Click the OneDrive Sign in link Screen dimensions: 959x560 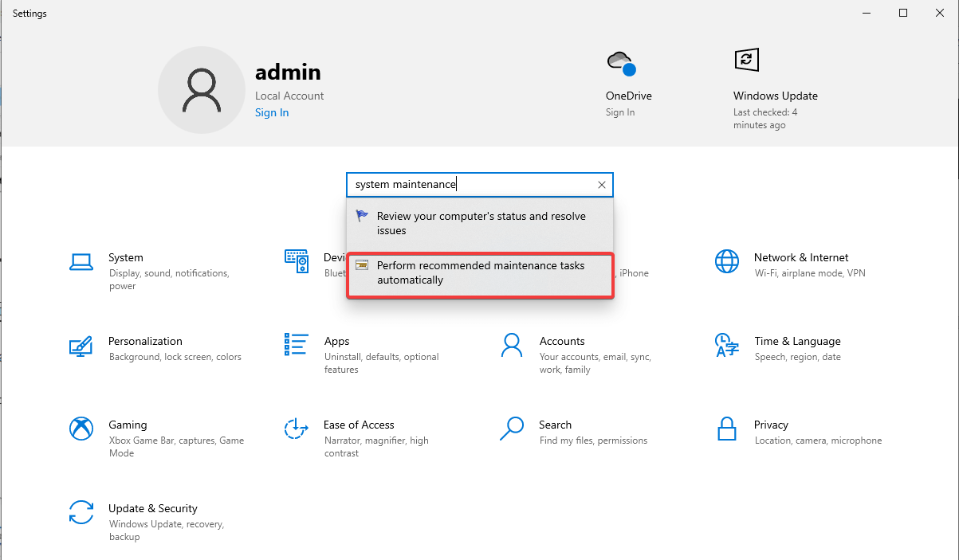620,112
